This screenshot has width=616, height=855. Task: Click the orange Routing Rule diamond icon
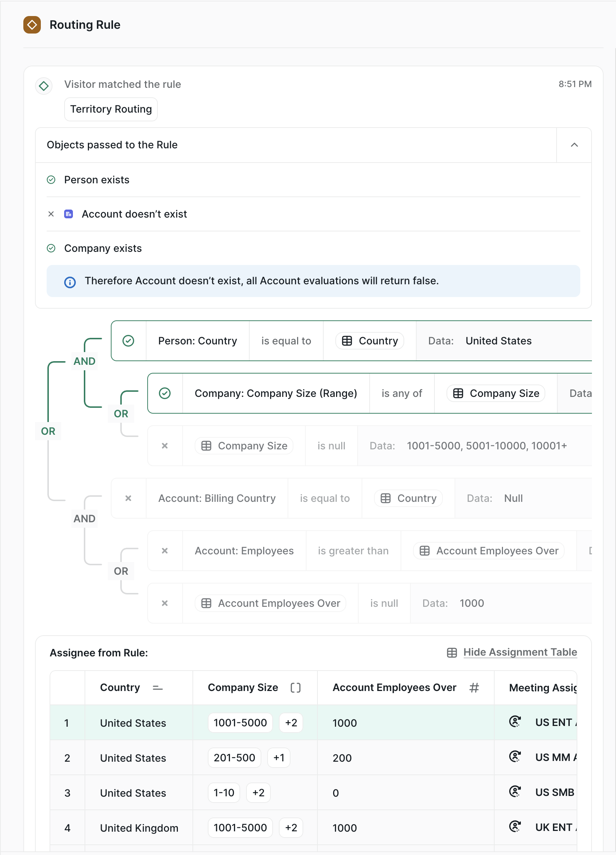(32, 25)
